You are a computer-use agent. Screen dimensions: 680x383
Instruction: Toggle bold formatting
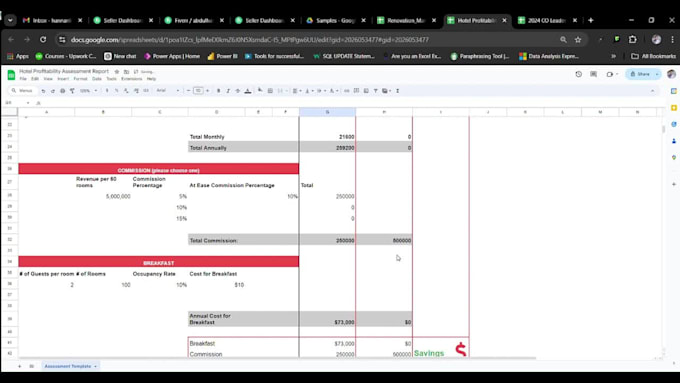point(219,91)
